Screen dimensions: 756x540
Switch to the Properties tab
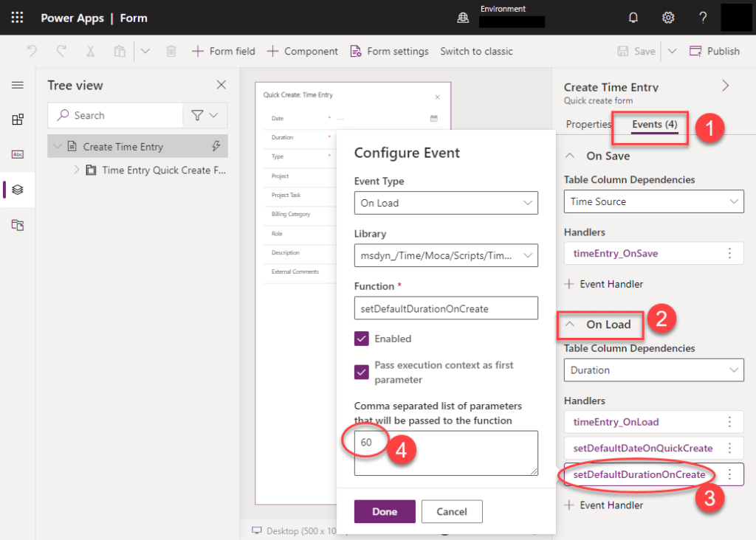pyautogui.click(x=588, y=124)
